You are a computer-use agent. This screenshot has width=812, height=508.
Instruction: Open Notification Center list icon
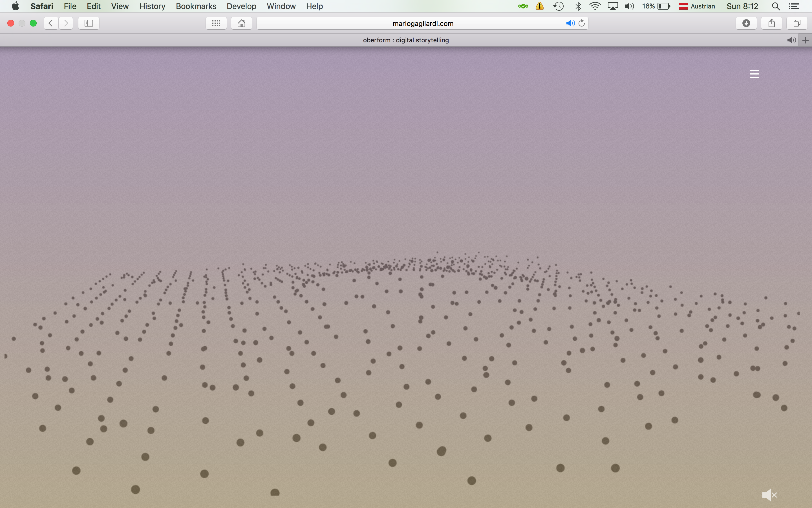point(794,6)
